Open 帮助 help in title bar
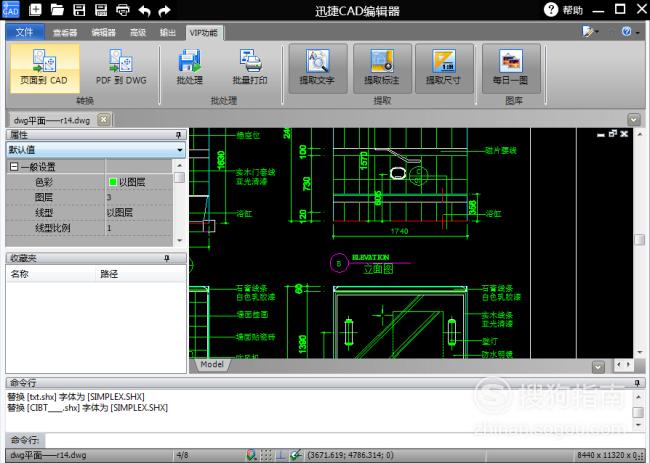Screen dimensions: 650x463 tap(564, 9)
